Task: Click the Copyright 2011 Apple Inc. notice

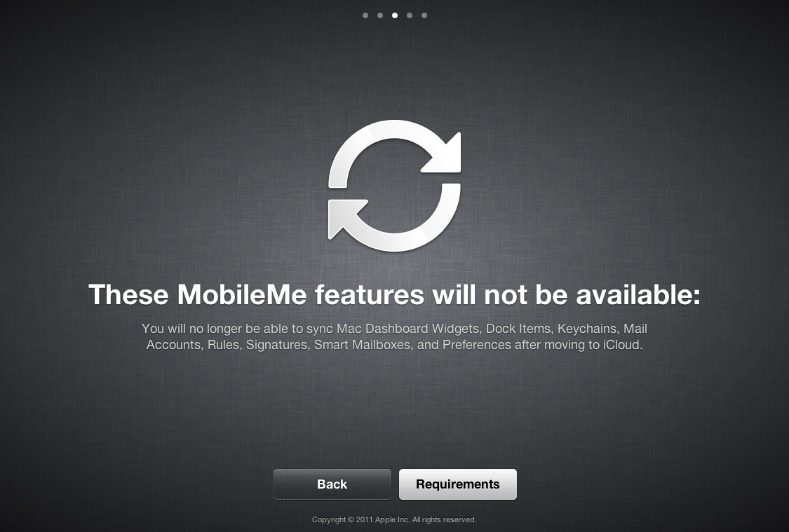Action: [x=360, y=520]
